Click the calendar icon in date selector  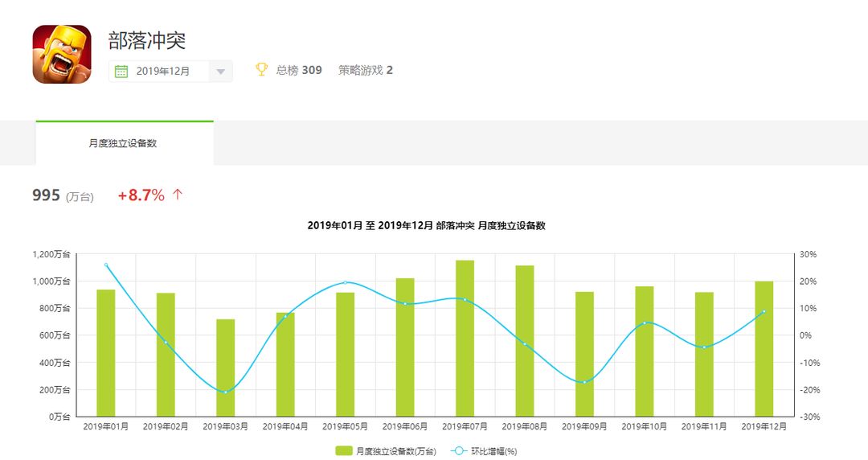click(x=121, y=72)
